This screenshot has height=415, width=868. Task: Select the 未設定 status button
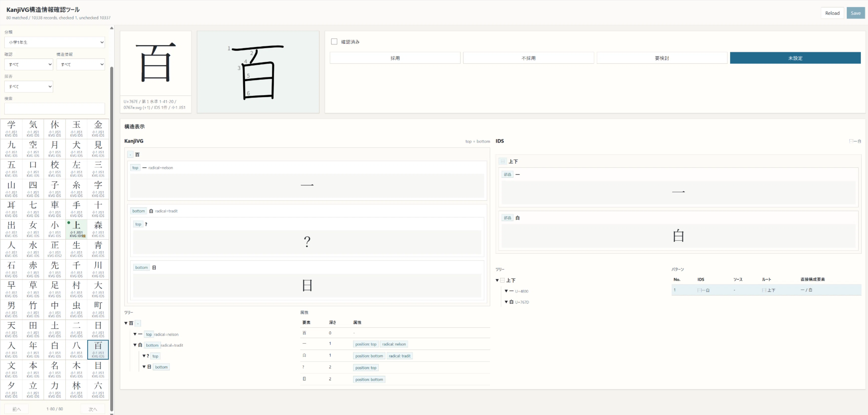click(x=795, y=58)
